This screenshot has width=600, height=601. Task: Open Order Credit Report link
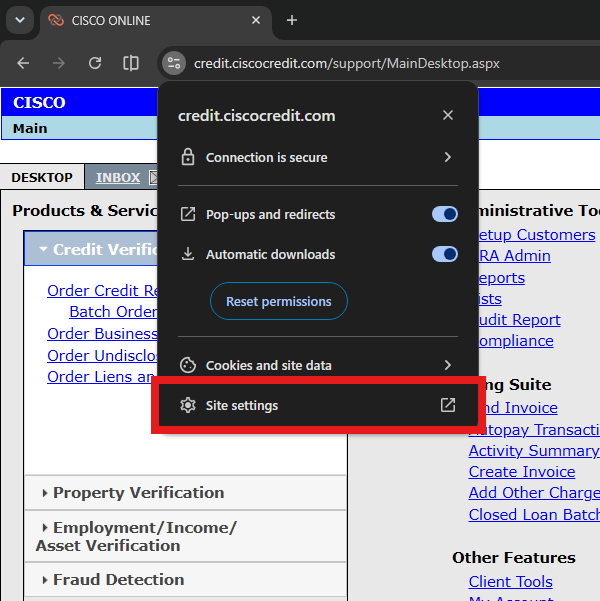102,291
